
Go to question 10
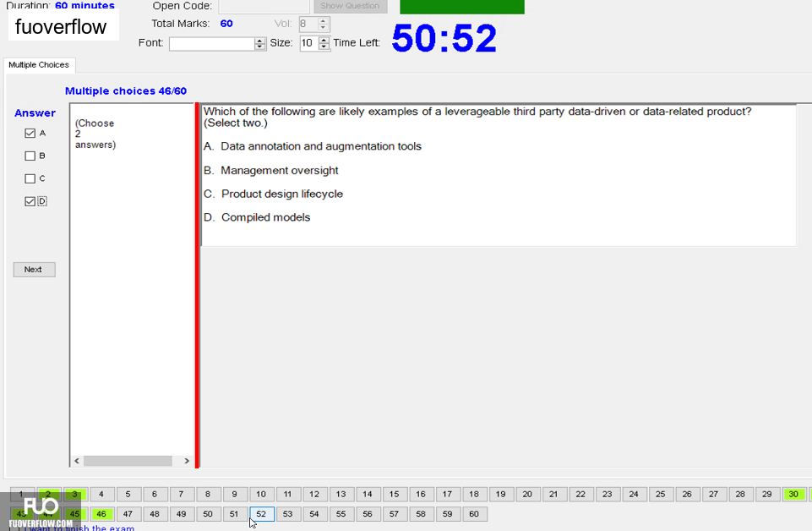click(261, 494)
